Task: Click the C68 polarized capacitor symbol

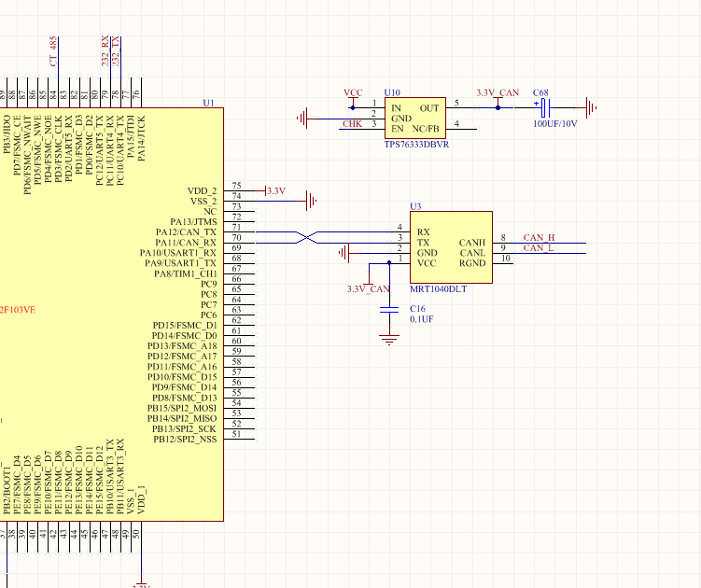Action: (545, 107)
